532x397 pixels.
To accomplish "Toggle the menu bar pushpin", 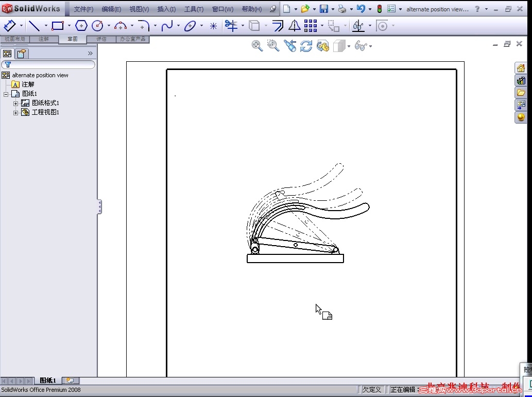I will (273, 9).
